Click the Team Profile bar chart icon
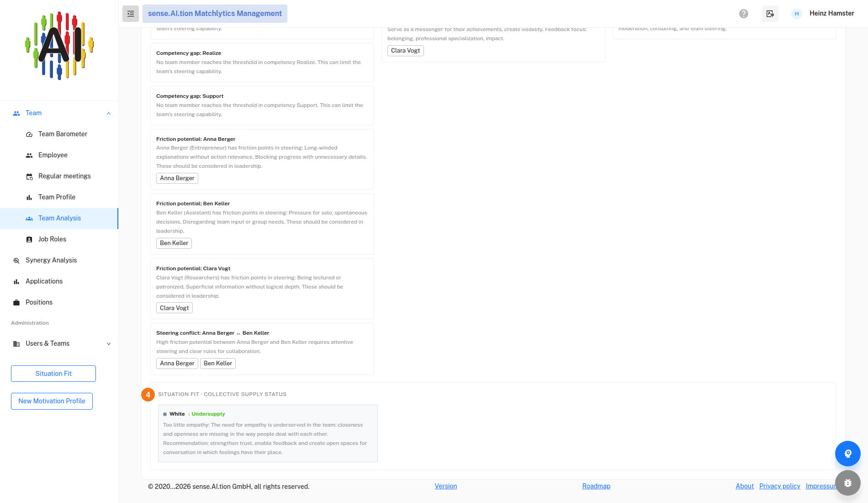This screenshot has width=868, height=503. click(29, 198)
